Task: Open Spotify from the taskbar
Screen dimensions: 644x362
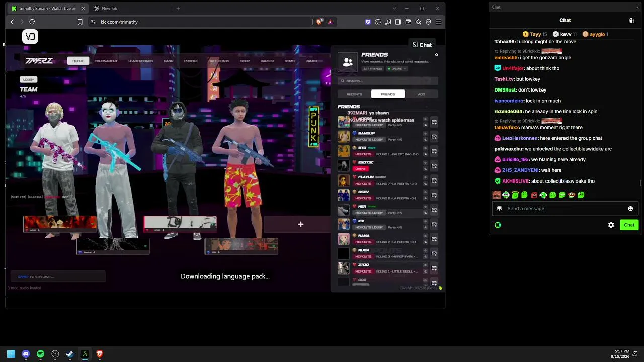Action: pos(41,354)
